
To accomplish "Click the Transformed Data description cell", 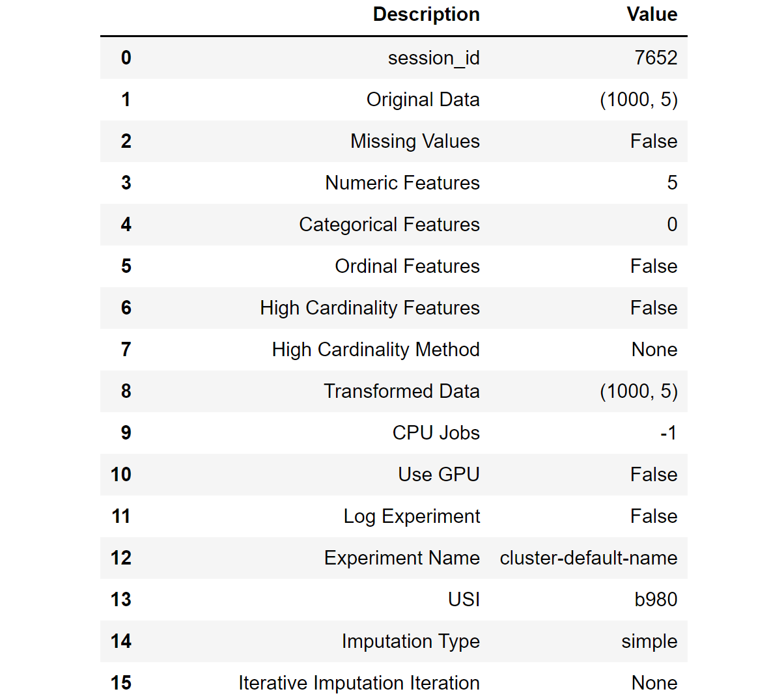I will (x=401, y=391).
